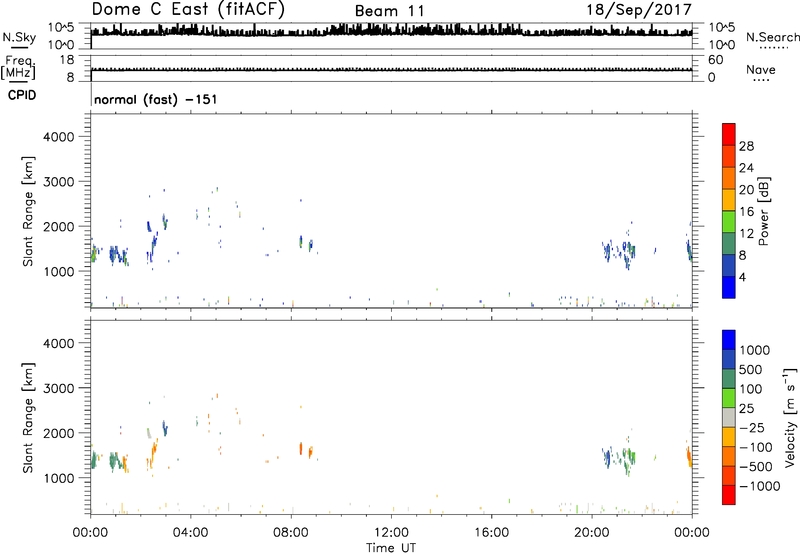
Task: Click the sky noise trace in the top strip
Action: click(x=391, y=31)
